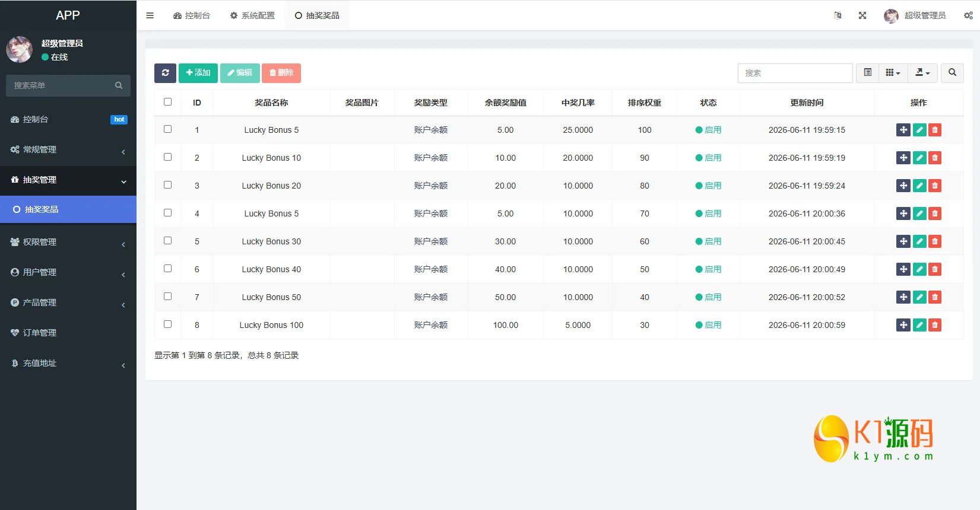Click the table search magnifier button
Screen dimensions: 980x510
pos(952,73)
